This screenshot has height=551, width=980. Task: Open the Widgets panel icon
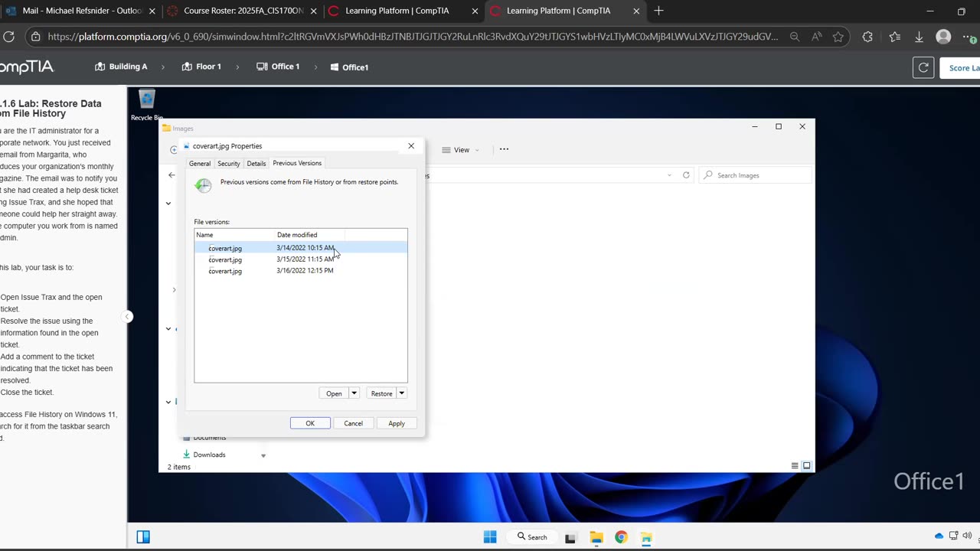click(143, 537)
